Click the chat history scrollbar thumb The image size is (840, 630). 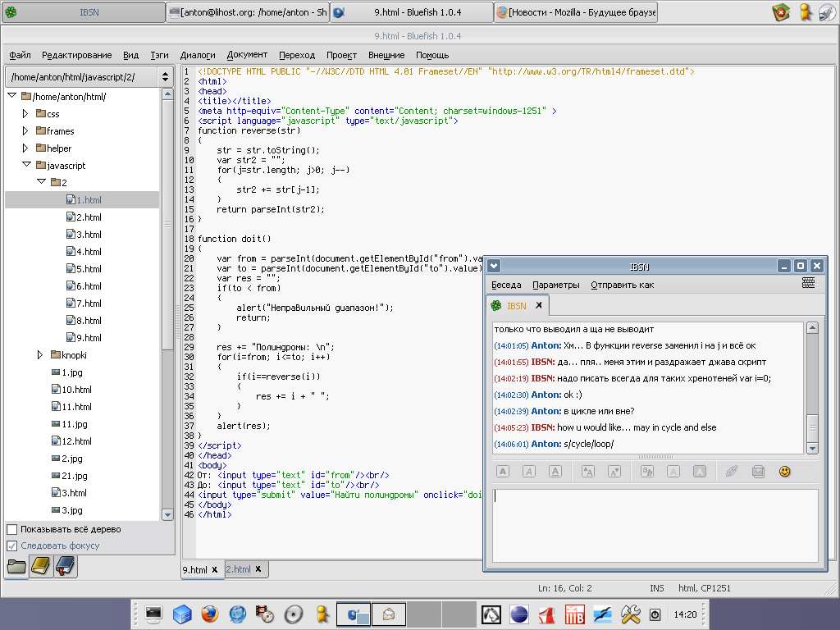point(812,427)
